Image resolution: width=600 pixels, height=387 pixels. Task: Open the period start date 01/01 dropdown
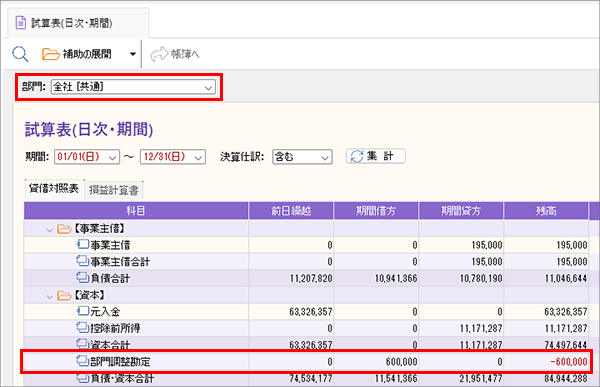tap(87, 157)
